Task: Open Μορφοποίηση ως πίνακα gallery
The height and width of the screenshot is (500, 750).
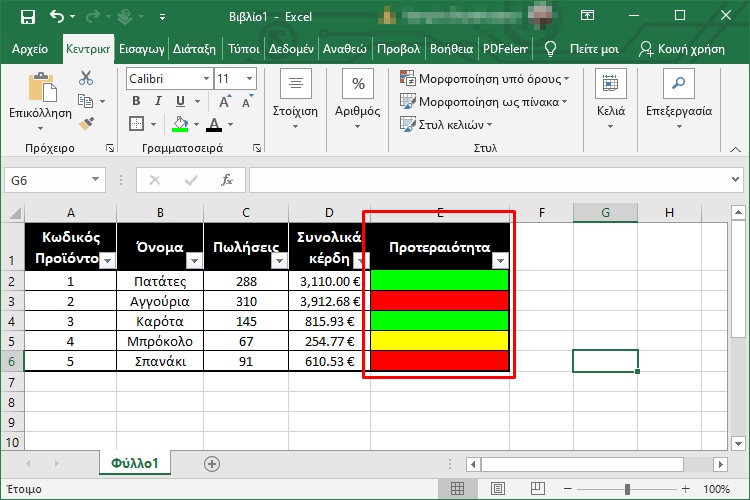Action: click(x=483, y=101)
